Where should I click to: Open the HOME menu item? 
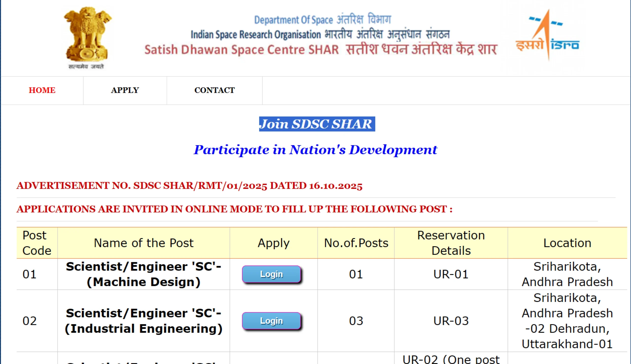pyautogui.click(x=42, y=90)
